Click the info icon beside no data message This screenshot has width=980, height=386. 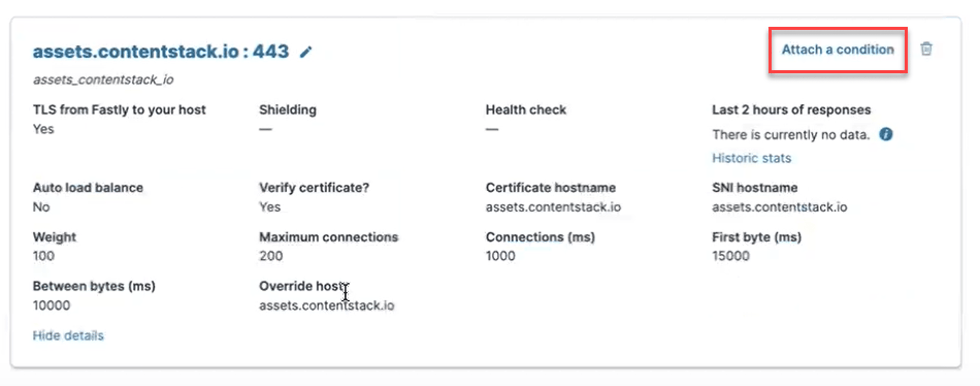pos(886,134)
